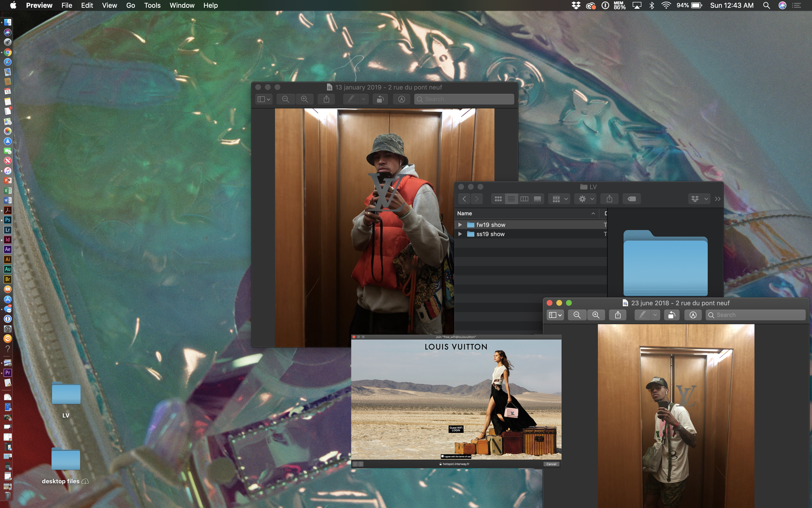Open highlight options dropdown in 13 january 2019 window
Image resolution: width=812 pixels, height=508 pixels.
(364, 99)
